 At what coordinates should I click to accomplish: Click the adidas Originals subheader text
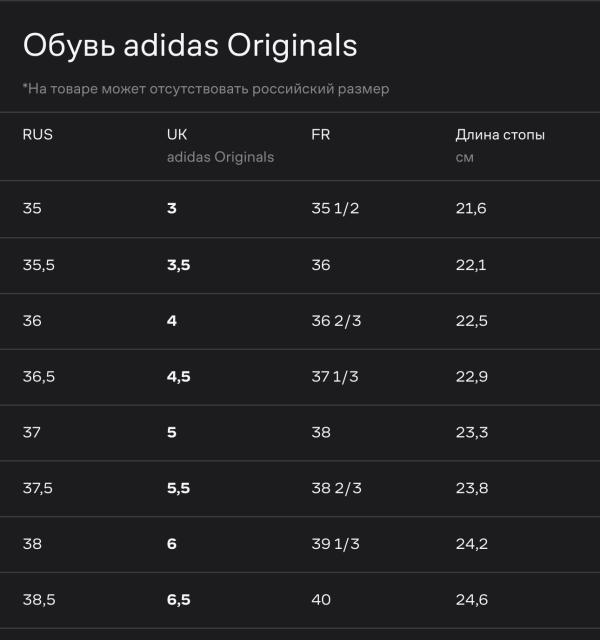pos(220,157)
